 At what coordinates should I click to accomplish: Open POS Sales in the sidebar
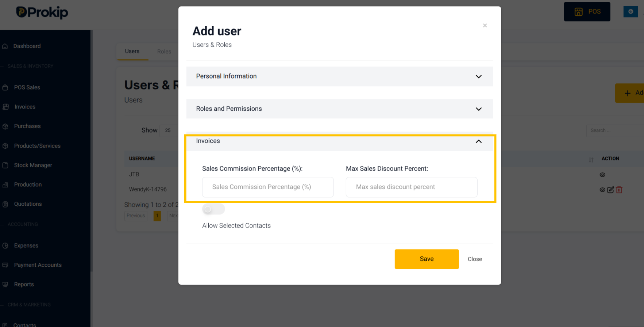point(27,87)
